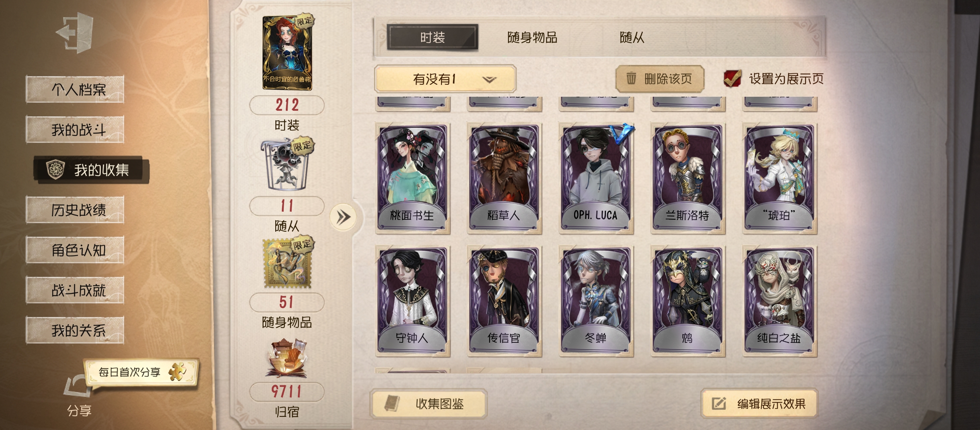Open 历史战绩 in the side menu
The image size is (980, 430).
pyautogui.click(x=75, y=210)
